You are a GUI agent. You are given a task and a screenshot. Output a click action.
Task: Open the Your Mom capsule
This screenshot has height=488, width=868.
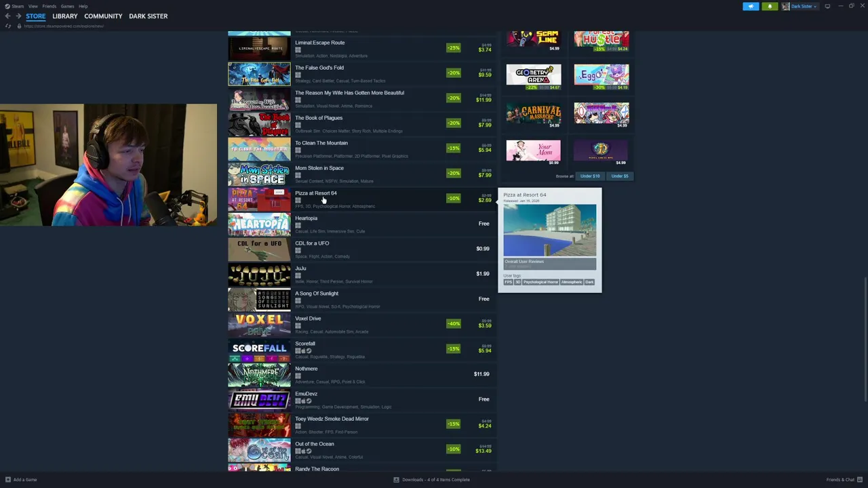pyautogui.click(x=534, y=150)
